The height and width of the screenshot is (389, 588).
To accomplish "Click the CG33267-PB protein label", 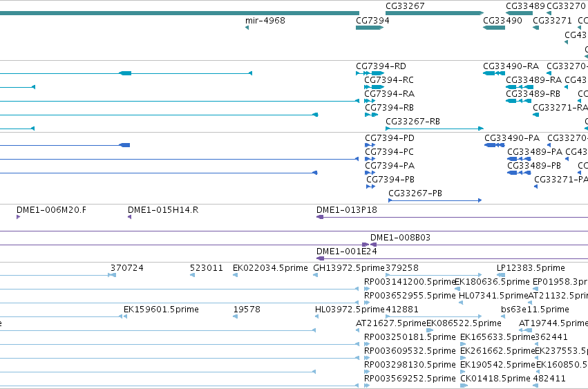I will (415, 193).
